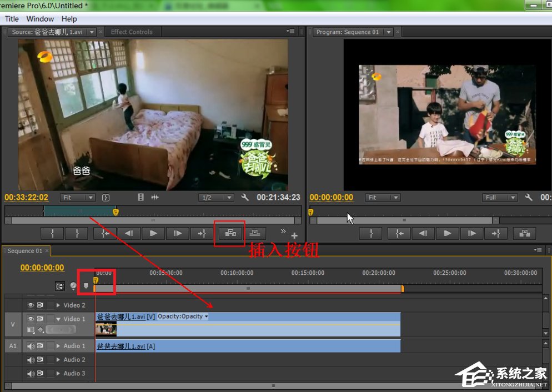Image resolution: width=552 pixels, height=392 pixels.
Task: Click the Lift button in Program monitor
Action: coord(524,233)
